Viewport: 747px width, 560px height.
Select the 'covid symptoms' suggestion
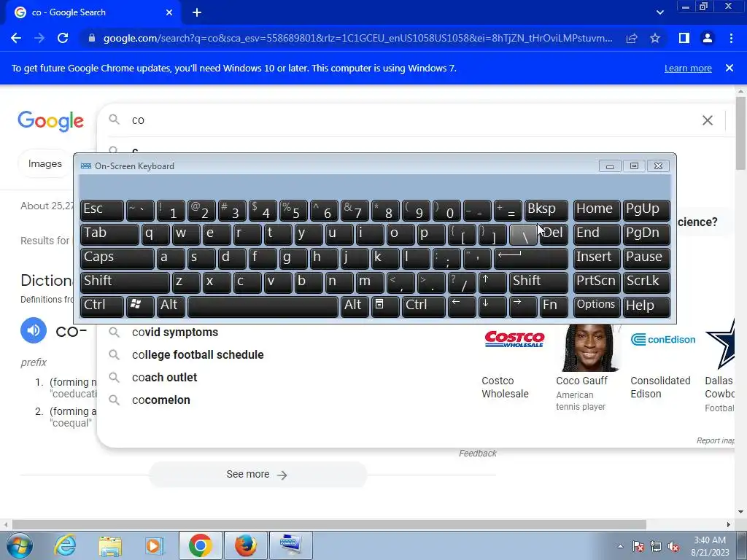pos(175,332)
